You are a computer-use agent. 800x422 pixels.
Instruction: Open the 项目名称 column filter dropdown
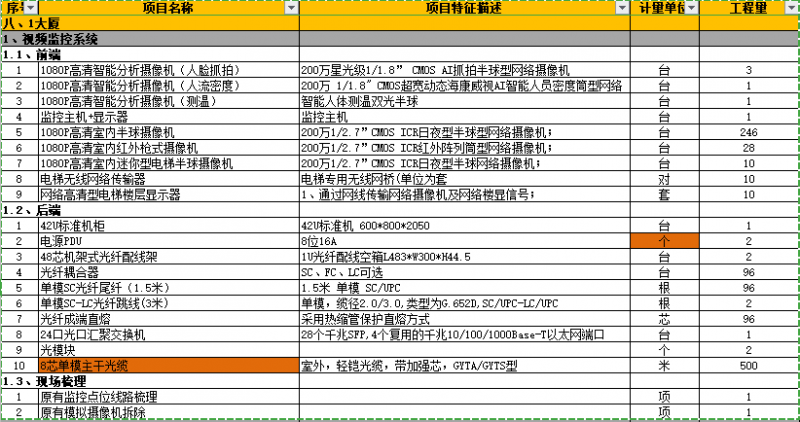point(290,8)
